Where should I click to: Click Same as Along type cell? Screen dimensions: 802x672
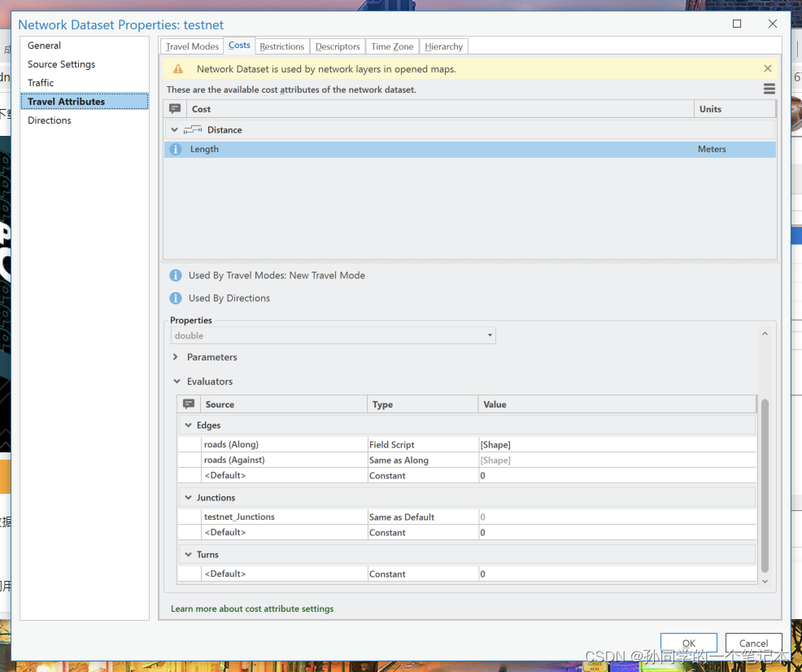point(422,460)
